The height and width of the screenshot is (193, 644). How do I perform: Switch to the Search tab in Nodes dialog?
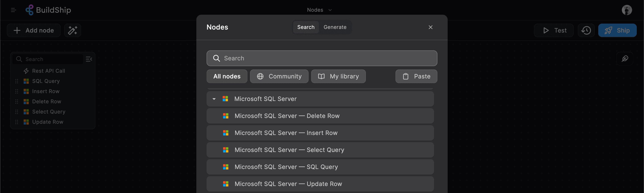pos(306,27)
